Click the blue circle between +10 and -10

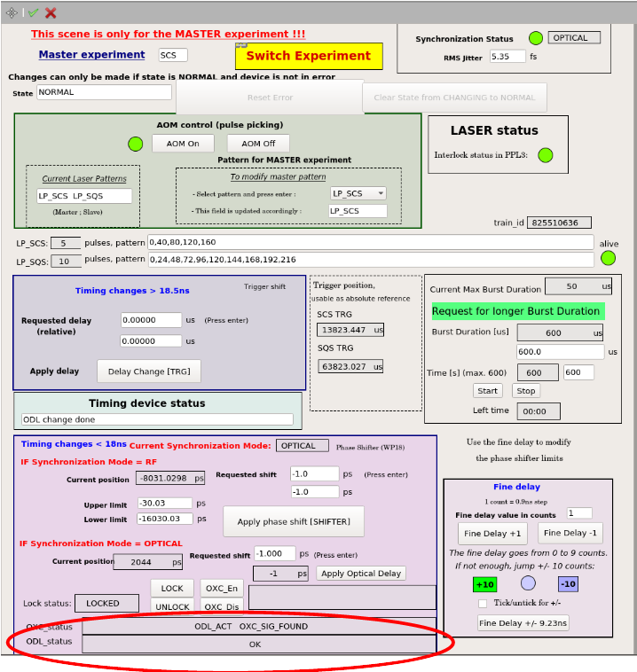coord(528,583)
